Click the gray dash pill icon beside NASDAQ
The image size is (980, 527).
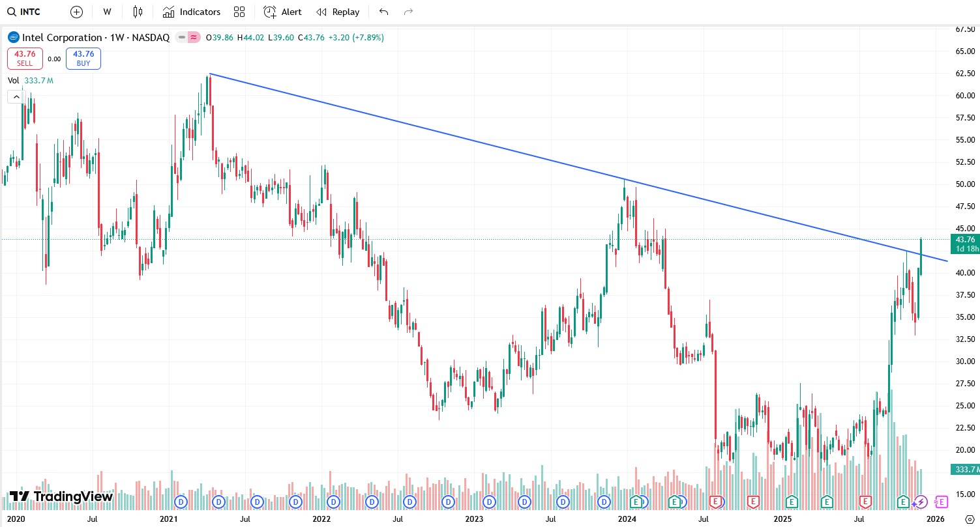pyautogui.click(x=181, y=37)
